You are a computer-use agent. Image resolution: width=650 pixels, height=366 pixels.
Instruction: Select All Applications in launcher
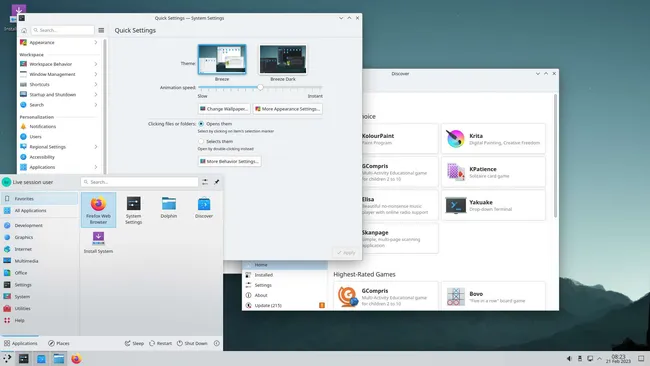pos(39,211)
